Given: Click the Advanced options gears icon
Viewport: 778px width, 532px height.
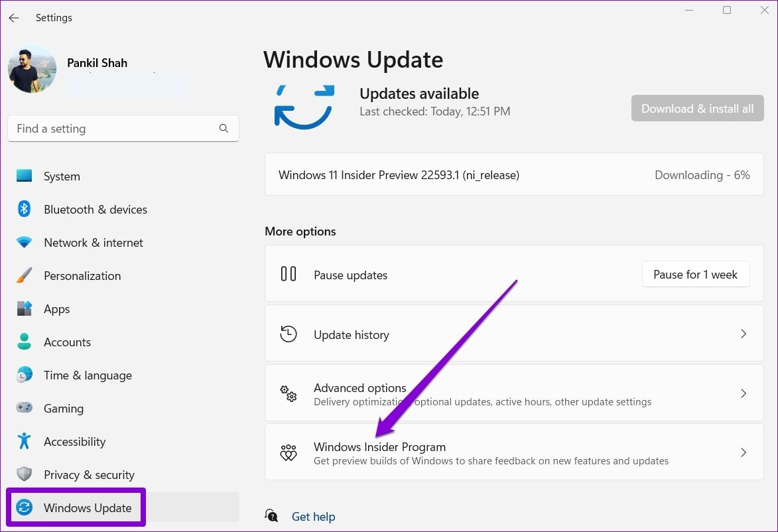Looking at the screenshot, I should click(289, 393).
